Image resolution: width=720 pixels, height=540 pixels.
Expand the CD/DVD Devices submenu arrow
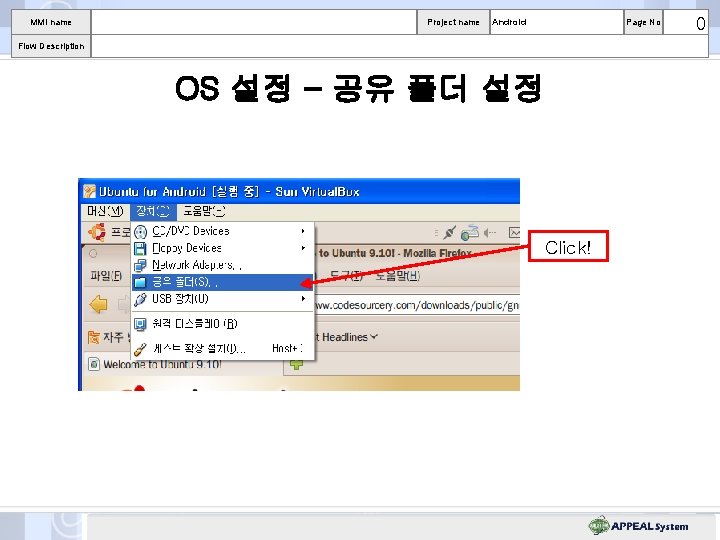(303, 231)
